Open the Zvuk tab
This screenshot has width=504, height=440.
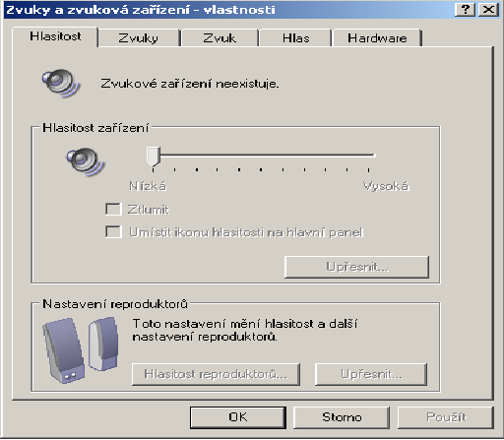pyautogui.click(x=220, y=38)
